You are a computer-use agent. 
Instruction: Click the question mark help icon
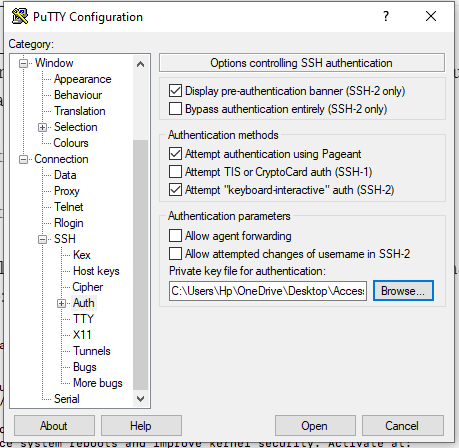(x=386, y=16)
